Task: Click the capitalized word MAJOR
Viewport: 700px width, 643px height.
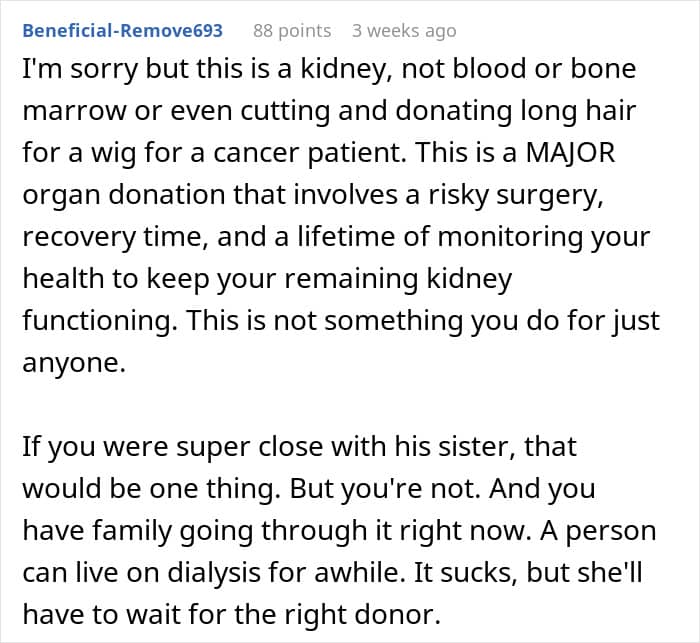Action: [570, 152]
